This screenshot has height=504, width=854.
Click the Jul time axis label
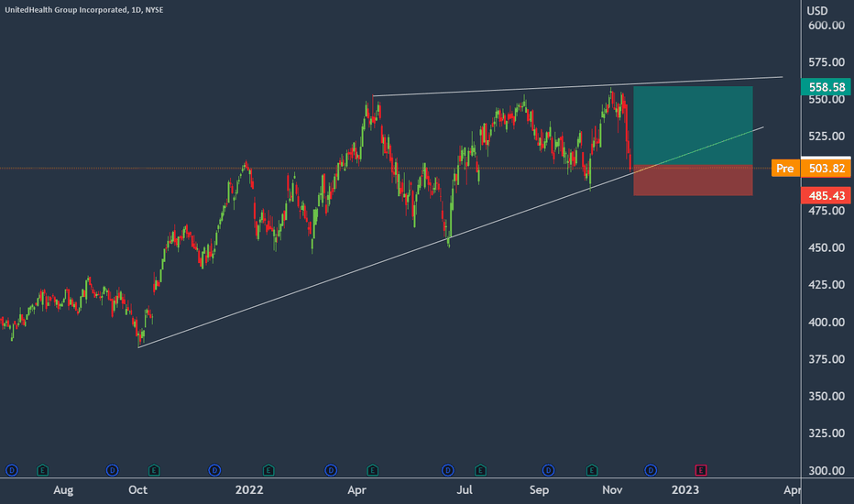coord(464,490)
